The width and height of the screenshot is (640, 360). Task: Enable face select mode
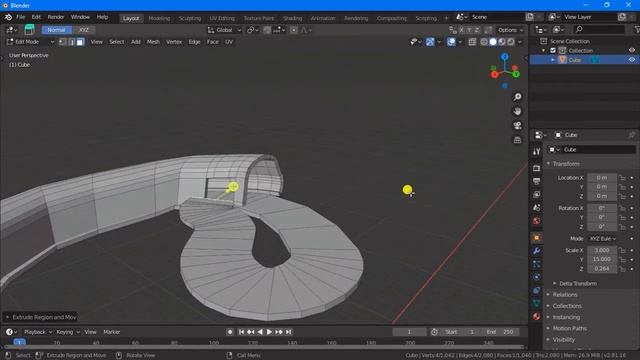80,42
